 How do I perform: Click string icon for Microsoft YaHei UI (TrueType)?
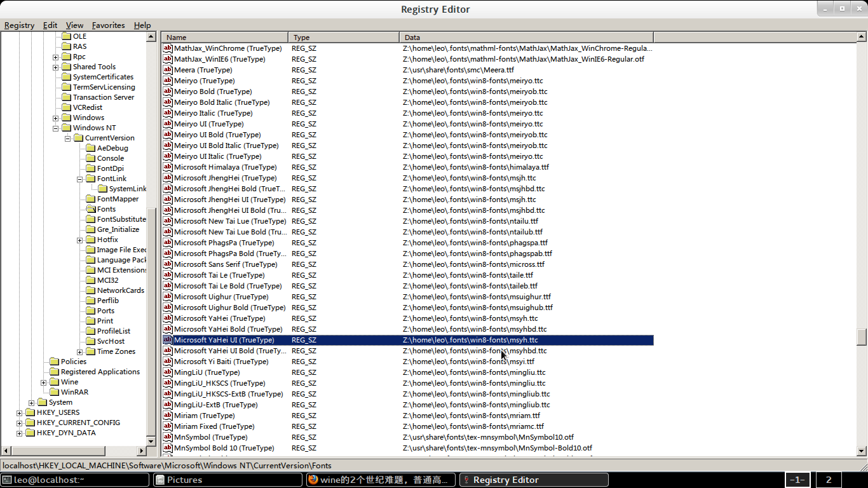point(168,340)
